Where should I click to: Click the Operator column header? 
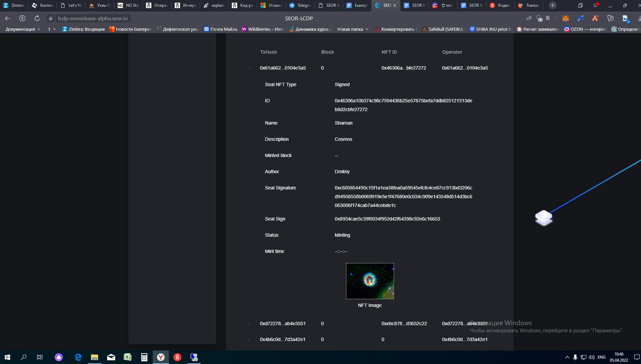point(452,52)
